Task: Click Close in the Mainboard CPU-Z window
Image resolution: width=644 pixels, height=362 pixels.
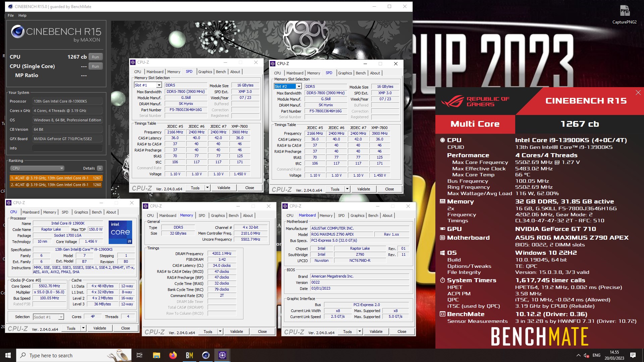Action: [x=402, y=331]
